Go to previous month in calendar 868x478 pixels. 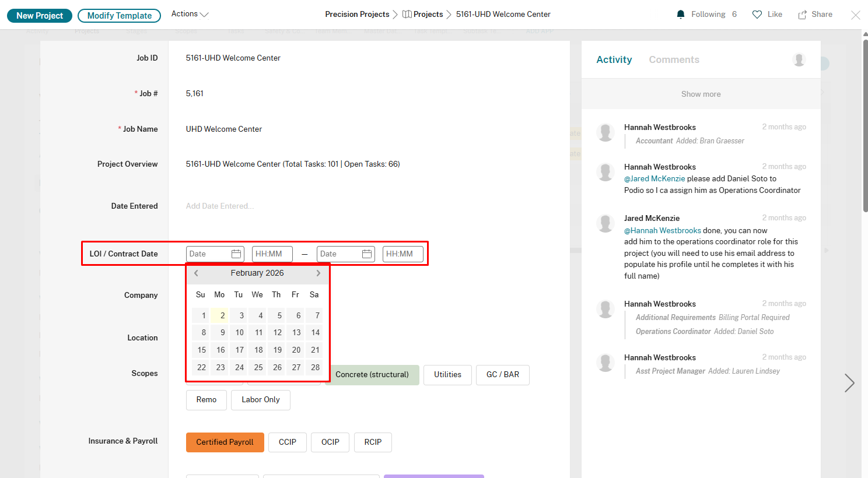pyautogui.click(x=197, y=273)
